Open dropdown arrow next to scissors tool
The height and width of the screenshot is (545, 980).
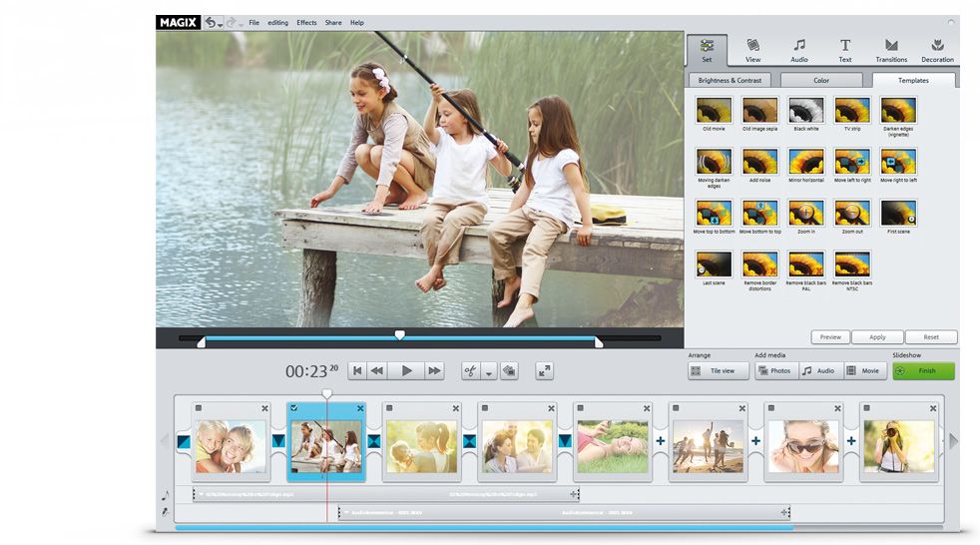(489, 371)
